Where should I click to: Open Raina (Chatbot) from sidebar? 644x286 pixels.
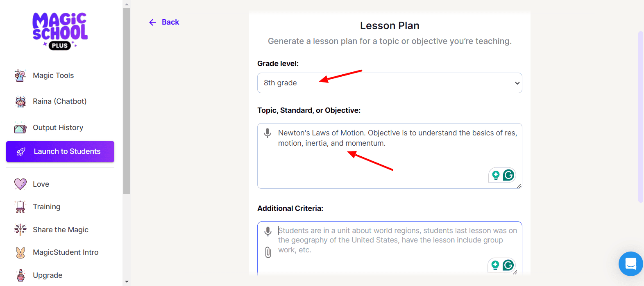click(x=59, y=101)
